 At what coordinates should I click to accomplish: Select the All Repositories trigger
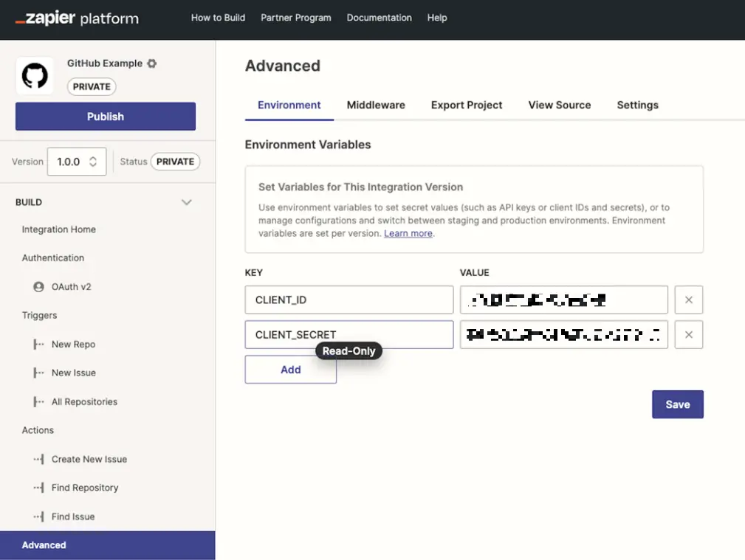coord(85,402)
